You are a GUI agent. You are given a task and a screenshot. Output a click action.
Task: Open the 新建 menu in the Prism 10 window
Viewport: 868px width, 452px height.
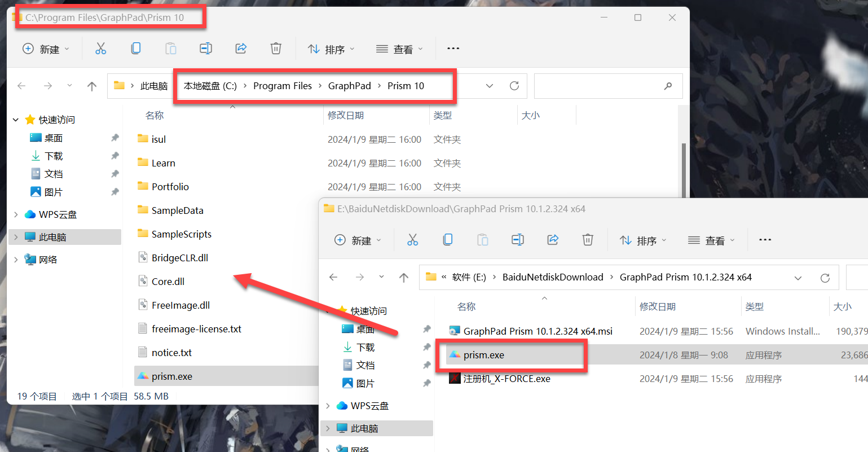(x=46, y=49)
